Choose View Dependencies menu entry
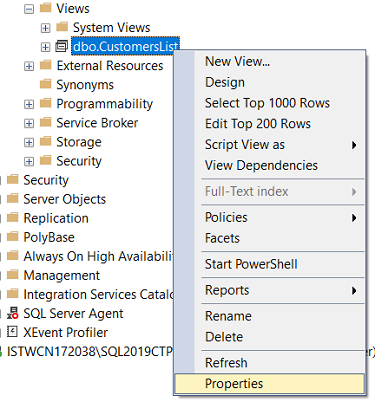This screenshot has width=375, height=402. click(x=269, y=165)
